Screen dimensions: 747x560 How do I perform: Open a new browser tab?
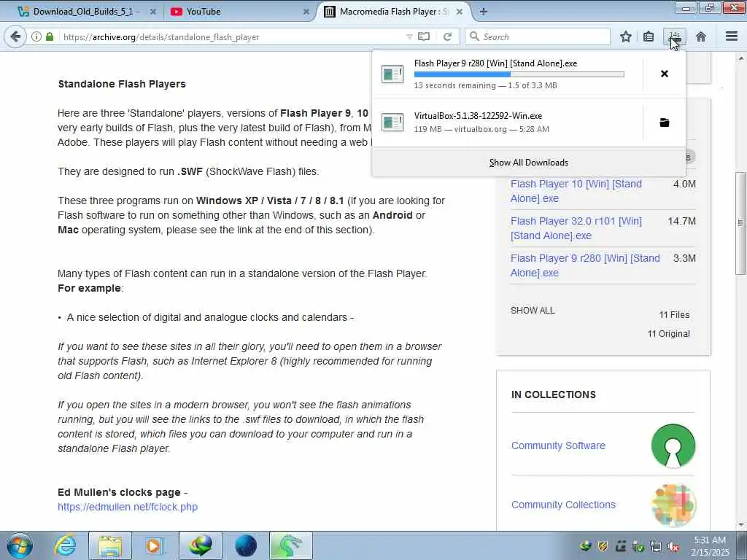[x=483, y=12]
